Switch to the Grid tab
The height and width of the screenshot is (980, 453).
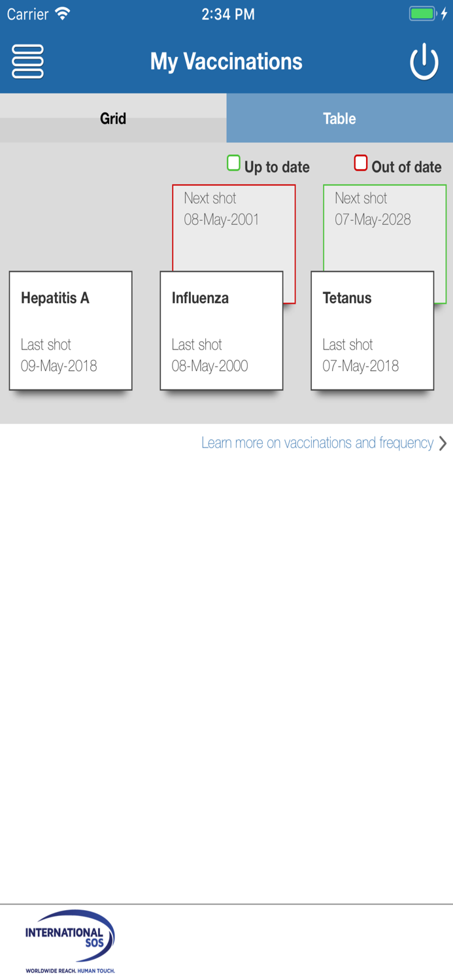(x=113, y=118)
